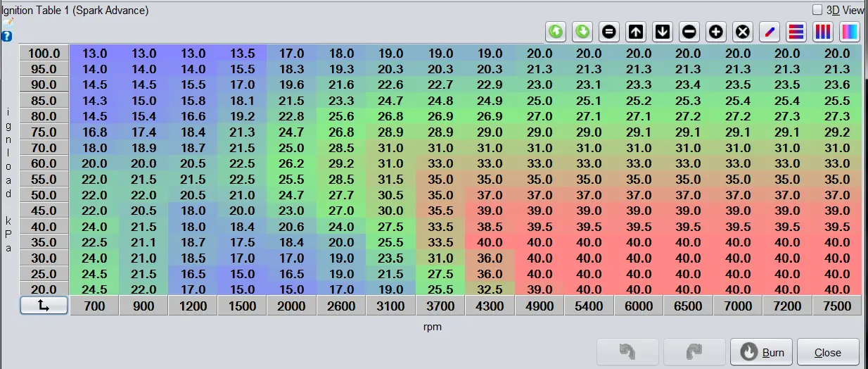This screenshot has height=369, width=868.
Task: Select the 6000 rpm axis bin
Action: (639, 306)
